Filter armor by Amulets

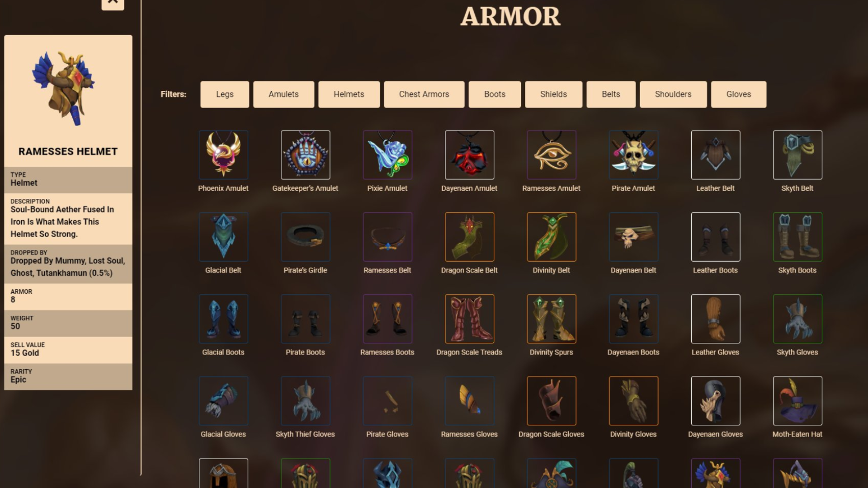click(x=283, y=94)
